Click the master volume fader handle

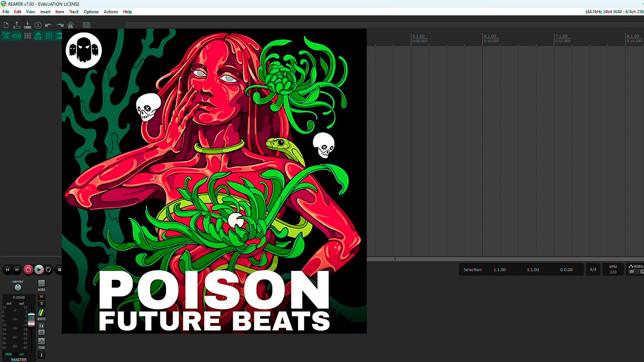31,320
